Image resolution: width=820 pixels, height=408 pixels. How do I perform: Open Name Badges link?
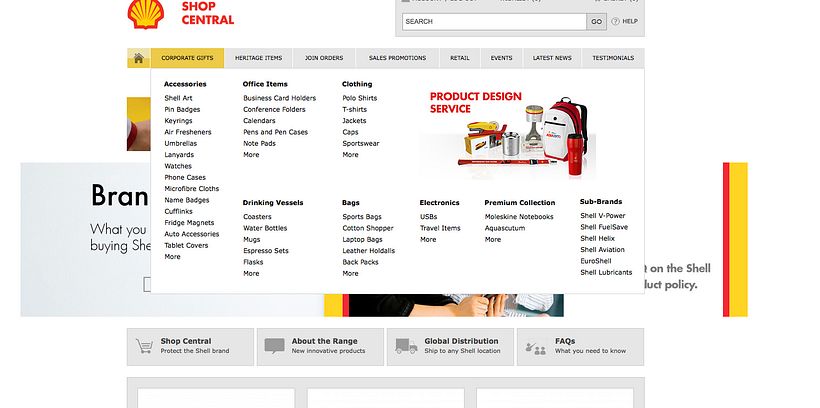pos(187,200)
